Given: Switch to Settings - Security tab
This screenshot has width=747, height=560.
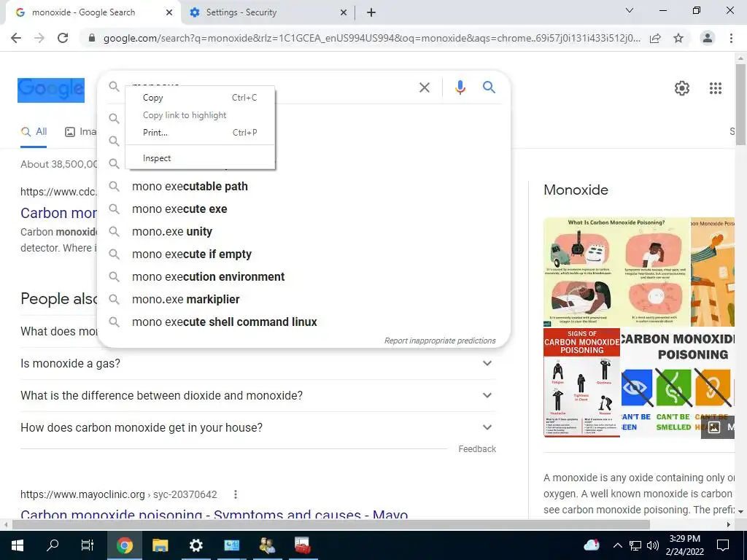Looking at the screenshot, I should point(267,13).
